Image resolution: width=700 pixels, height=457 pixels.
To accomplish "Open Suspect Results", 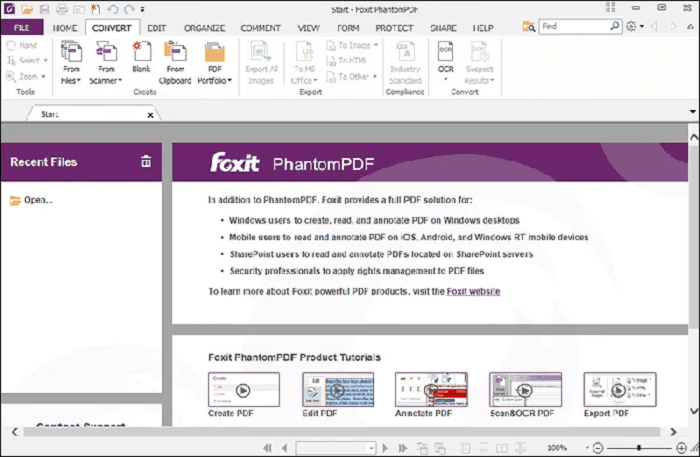I will [479, 62].
